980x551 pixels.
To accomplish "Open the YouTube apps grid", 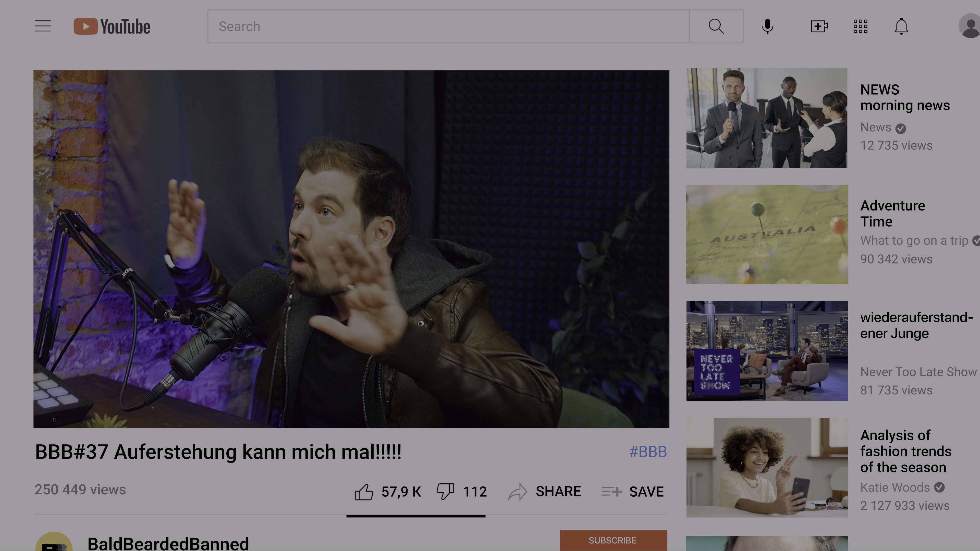I will [x=860, y=26].
